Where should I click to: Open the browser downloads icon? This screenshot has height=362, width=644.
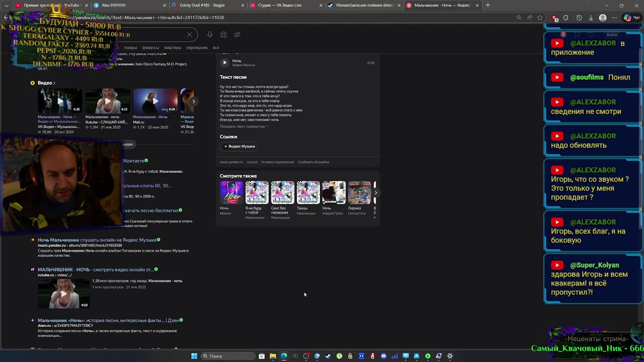coord(591,18)
